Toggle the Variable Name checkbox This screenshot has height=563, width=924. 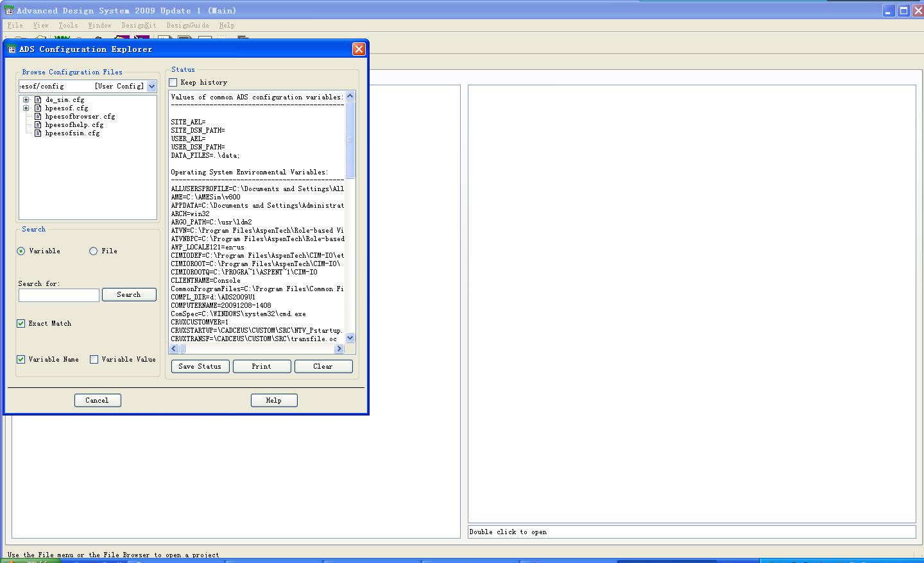coord(21,360)
